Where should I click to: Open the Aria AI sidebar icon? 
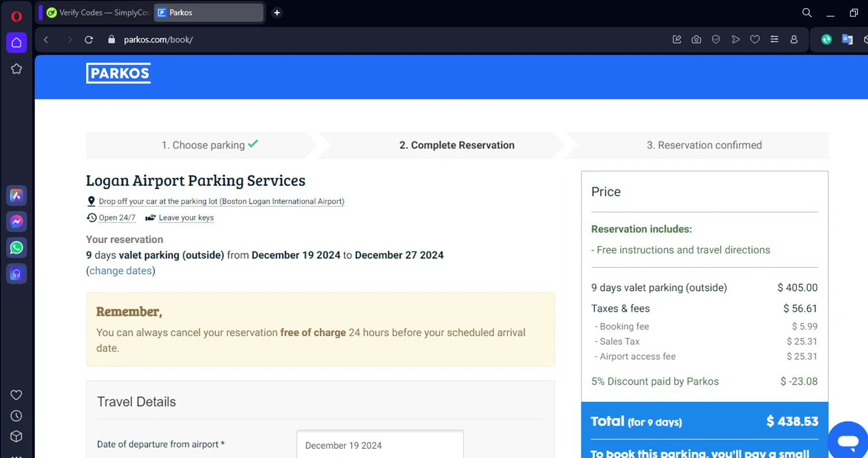16,196
